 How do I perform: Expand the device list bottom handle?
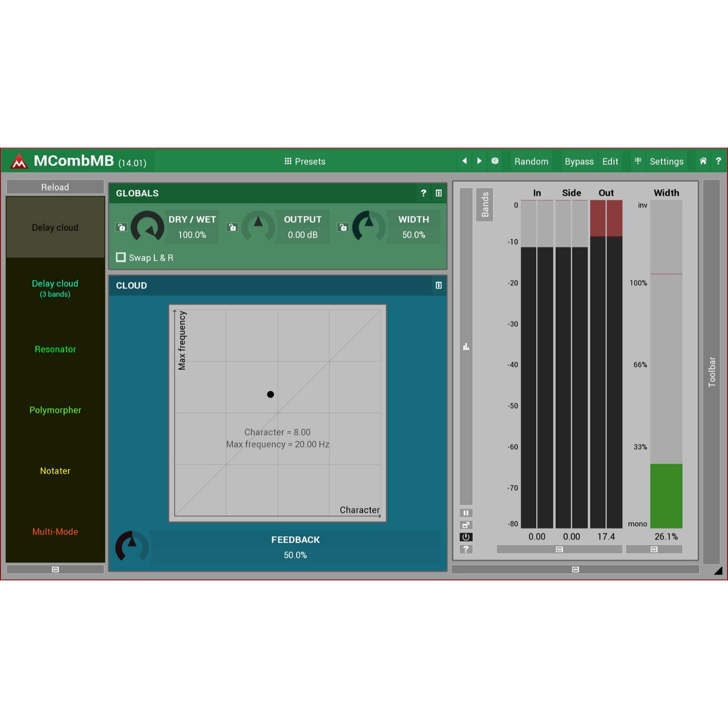[x=55, y=569]
